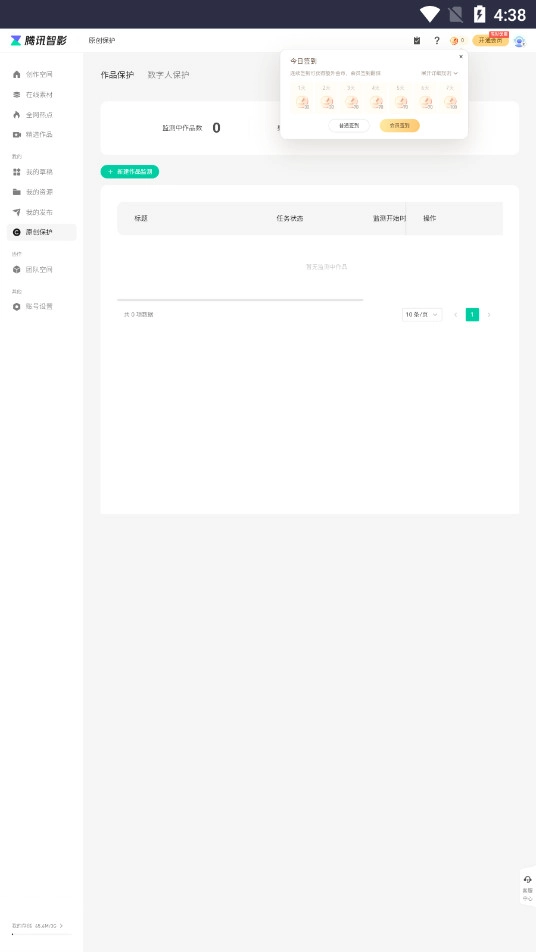Click the 今日签到 popup title

tap(303, 61)
